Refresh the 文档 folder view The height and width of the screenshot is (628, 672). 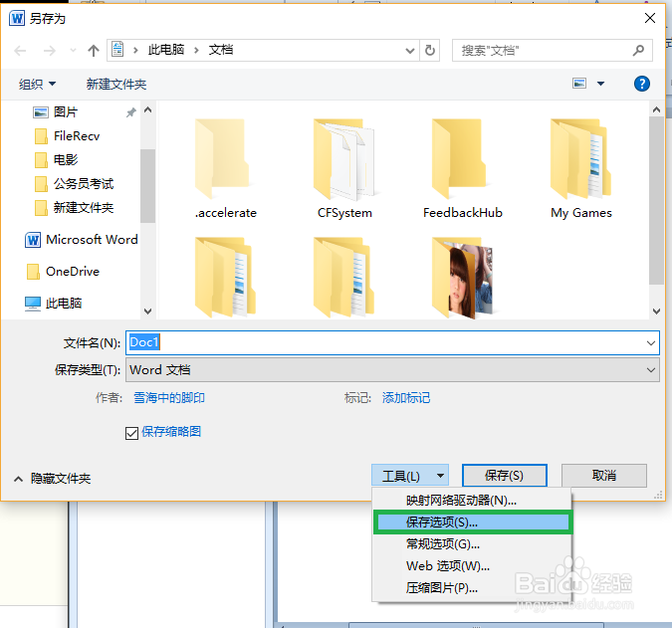pyautogui.click(x=429, y=51)
